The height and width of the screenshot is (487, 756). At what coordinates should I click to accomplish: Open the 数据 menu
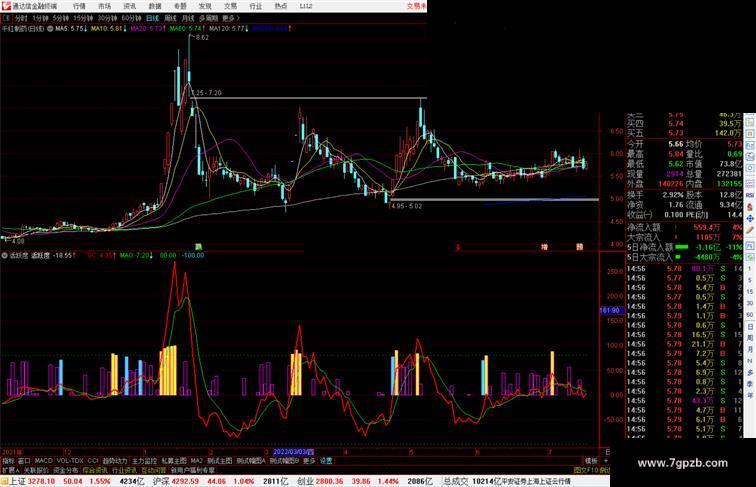pyautogui.click(x=154, y=6)
